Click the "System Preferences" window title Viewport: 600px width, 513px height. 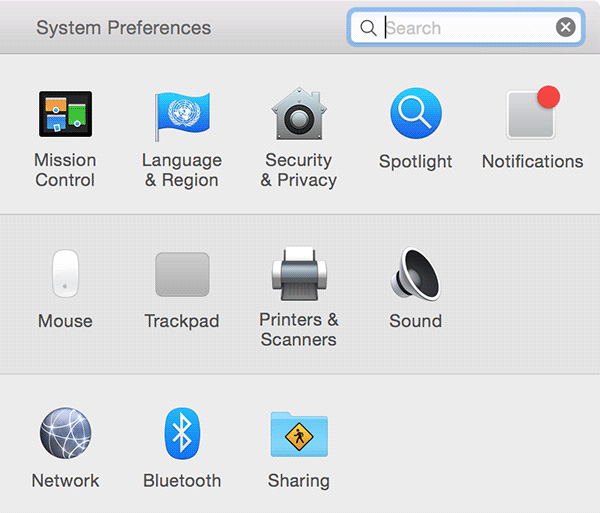tap(124, 28)
